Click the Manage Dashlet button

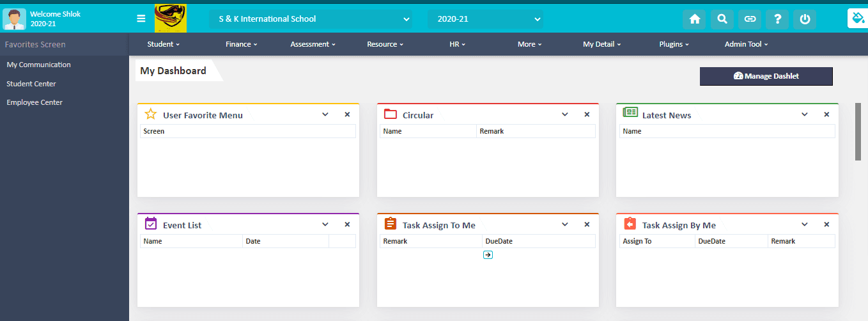coord(766,76)
